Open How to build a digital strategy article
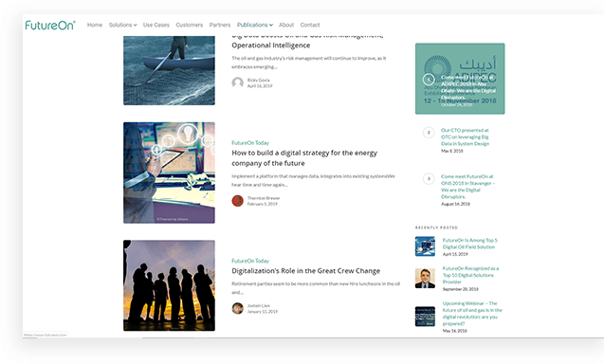 tap(304, 158)
